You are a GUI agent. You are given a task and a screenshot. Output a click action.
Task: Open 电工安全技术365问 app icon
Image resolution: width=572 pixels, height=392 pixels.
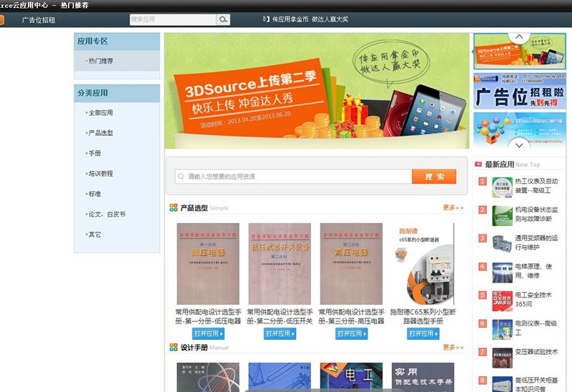click(x=502, y=301)
